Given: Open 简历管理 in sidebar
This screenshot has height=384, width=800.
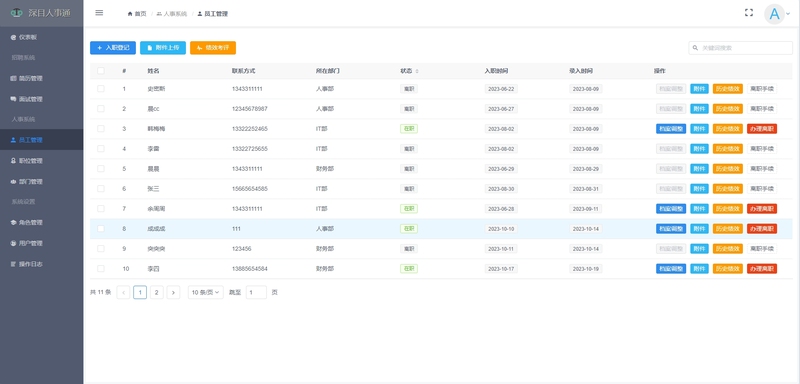Looking at the screenshot, I should tap(41, 79).
